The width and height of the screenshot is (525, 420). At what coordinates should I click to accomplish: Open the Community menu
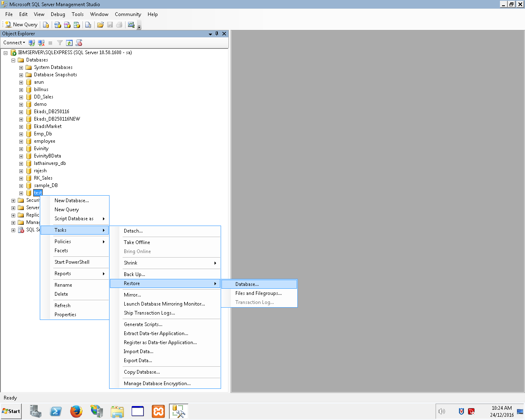coord(128,14)
